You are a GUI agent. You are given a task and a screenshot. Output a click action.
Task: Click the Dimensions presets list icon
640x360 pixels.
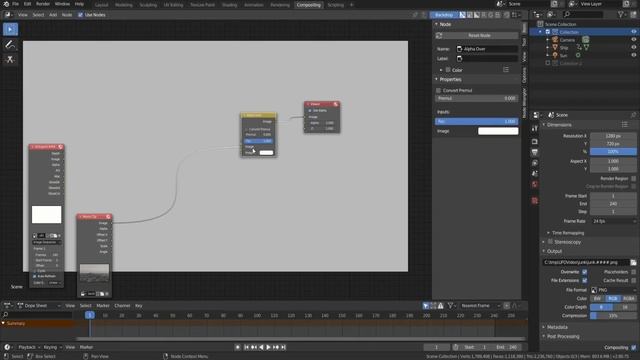(x=624, y=124)
